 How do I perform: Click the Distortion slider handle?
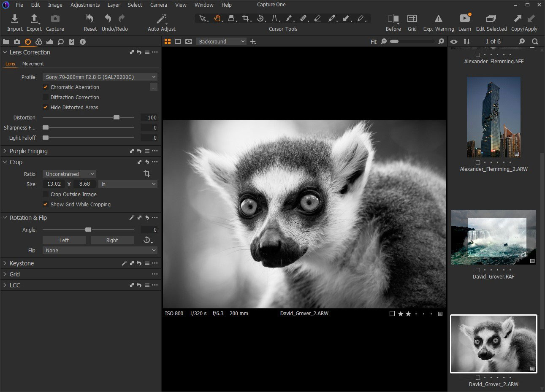[x=117, y=117]
